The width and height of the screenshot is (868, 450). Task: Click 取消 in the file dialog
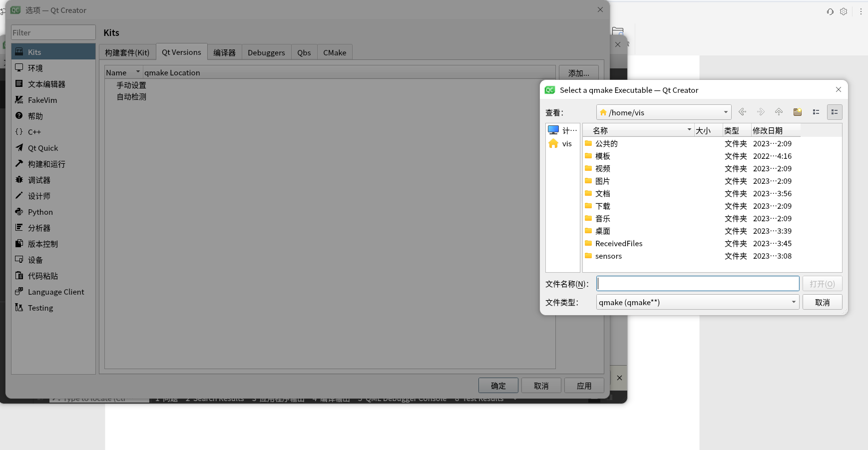pyautogui.click(x=822, y=302)
